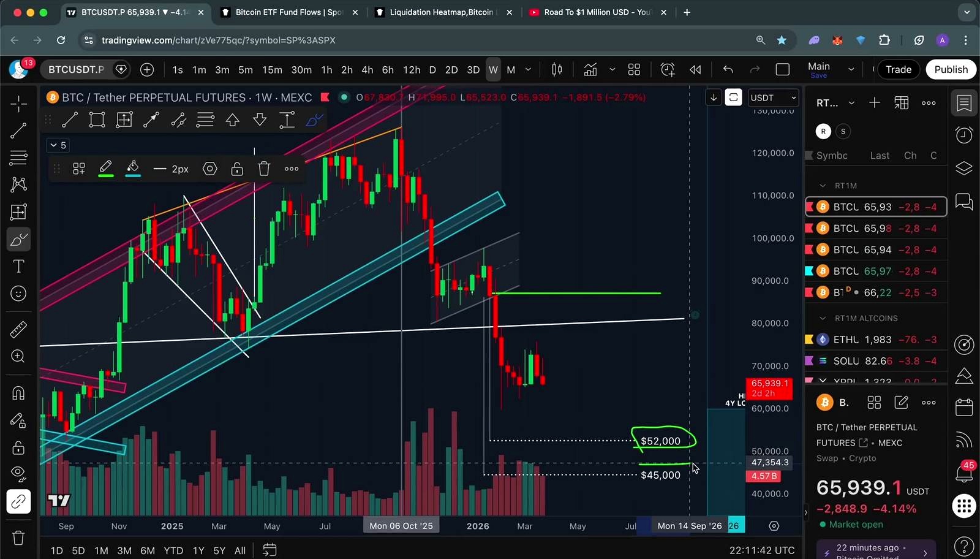
Task: Open the chat bubbles panel
Action: tap(964, 201)
